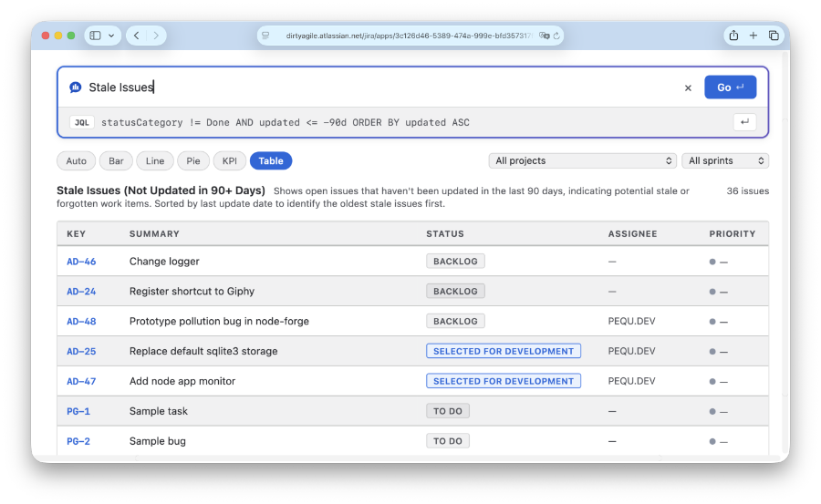Click the 36 issues count
The height and width of the screenshot is (504, 821).
[x=748, y=191]
